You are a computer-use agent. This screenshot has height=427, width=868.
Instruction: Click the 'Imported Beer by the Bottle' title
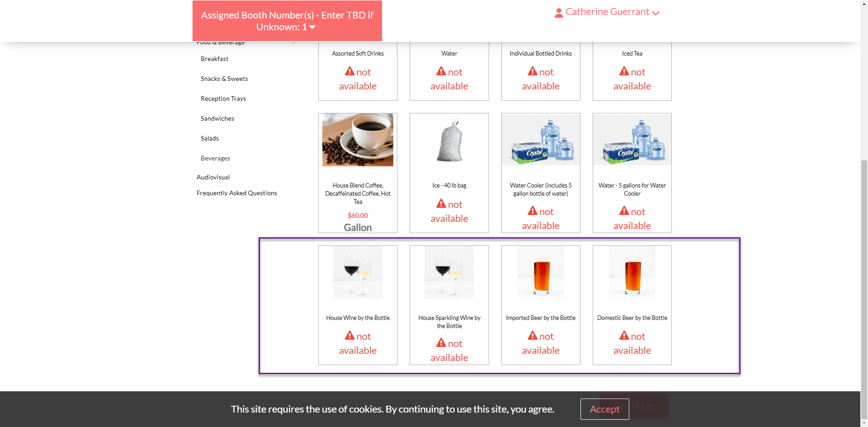coord(541,318)
